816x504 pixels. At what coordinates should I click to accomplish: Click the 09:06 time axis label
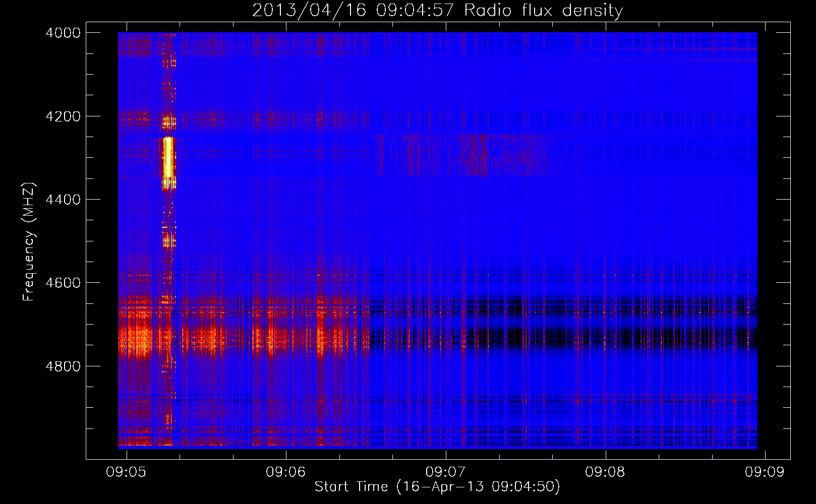point(286,472)
